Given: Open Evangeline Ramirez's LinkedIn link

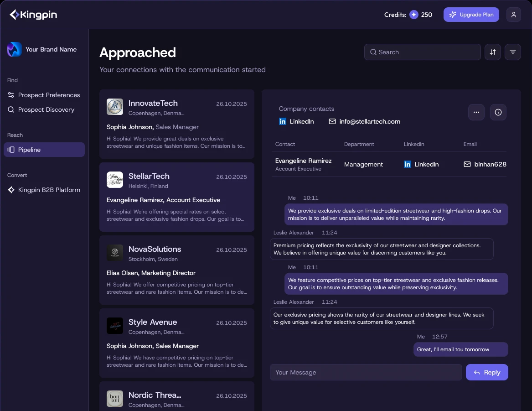Looking at the screenshot, I should 421,164.
